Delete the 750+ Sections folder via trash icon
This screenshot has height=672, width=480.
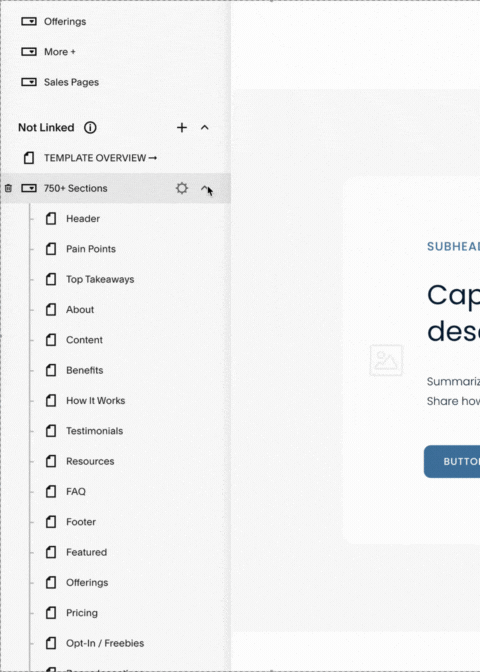(x=8, y=188)
